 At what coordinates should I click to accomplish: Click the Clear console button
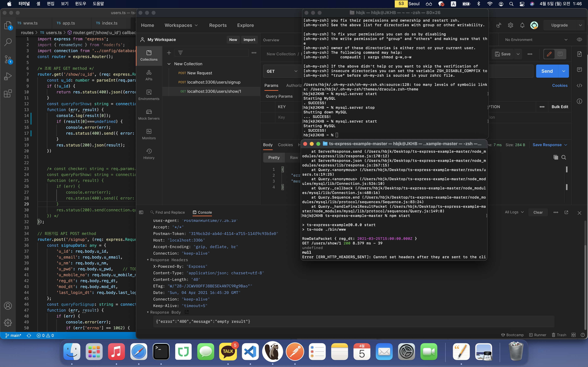click(x=538, y=212)
